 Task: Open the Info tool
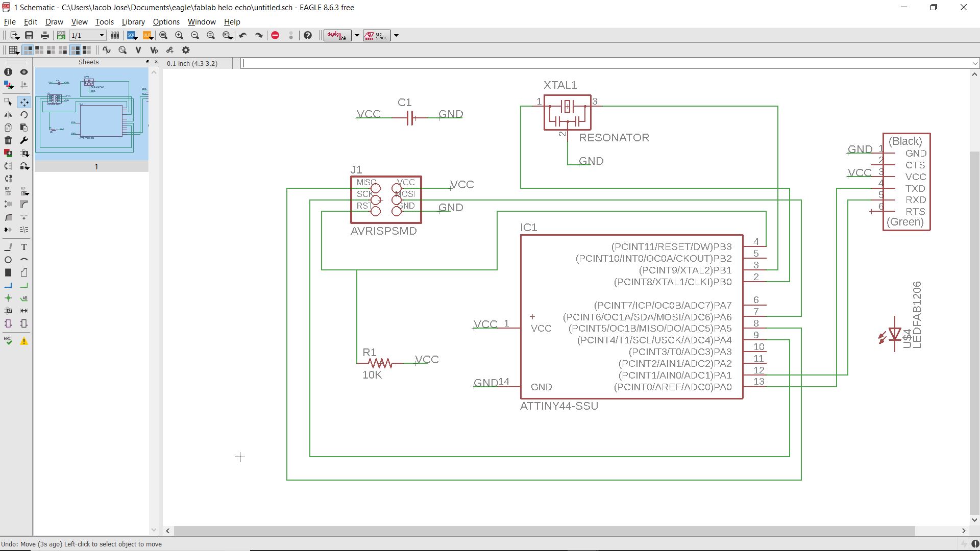[8, 72]
